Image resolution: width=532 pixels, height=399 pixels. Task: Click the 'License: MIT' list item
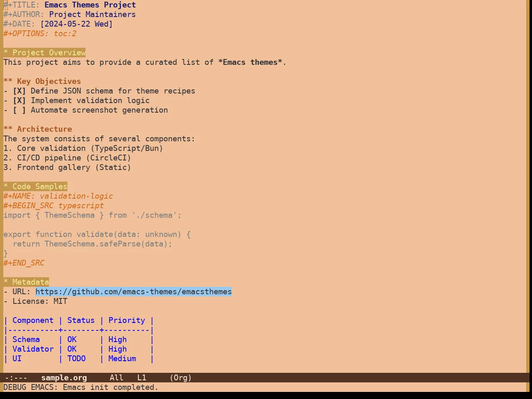35,301
